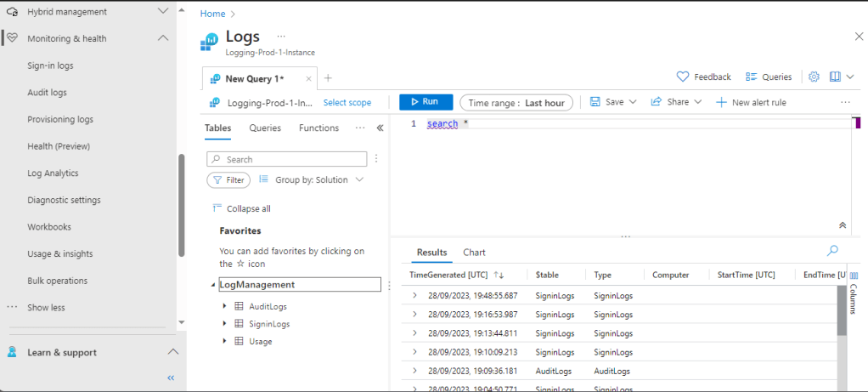Click the Feedback heart icon

click(x=683, y=77)
